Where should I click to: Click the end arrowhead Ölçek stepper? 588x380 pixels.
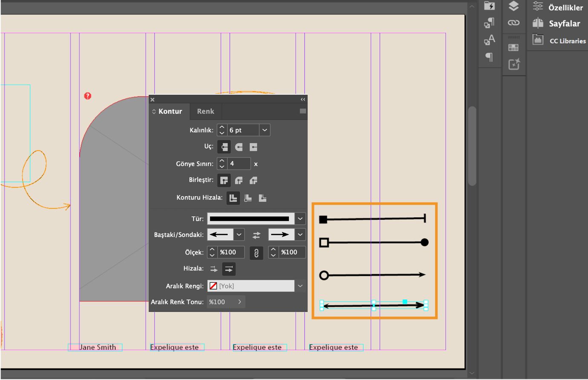coord(273,252)
